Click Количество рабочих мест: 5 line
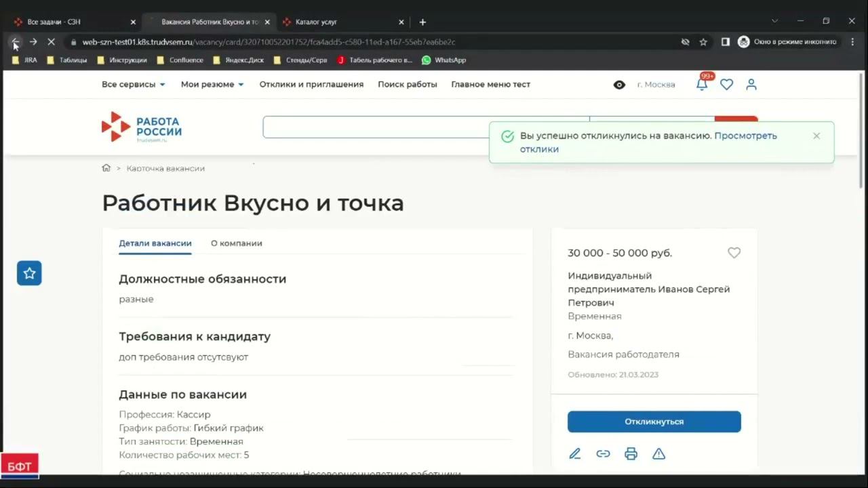Viewport: 868px width, 488px height. (184, 455)
